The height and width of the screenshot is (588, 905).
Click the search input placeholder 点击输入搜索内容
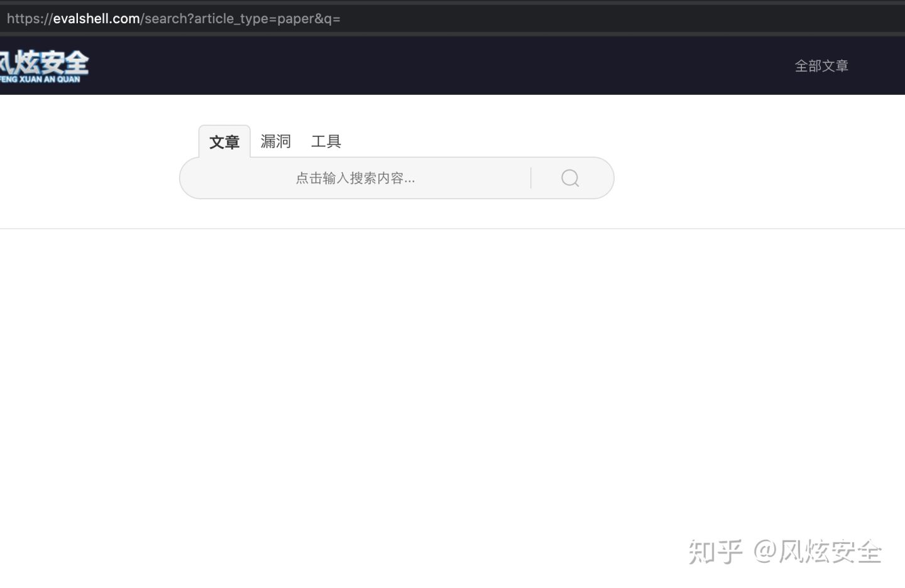355,178
